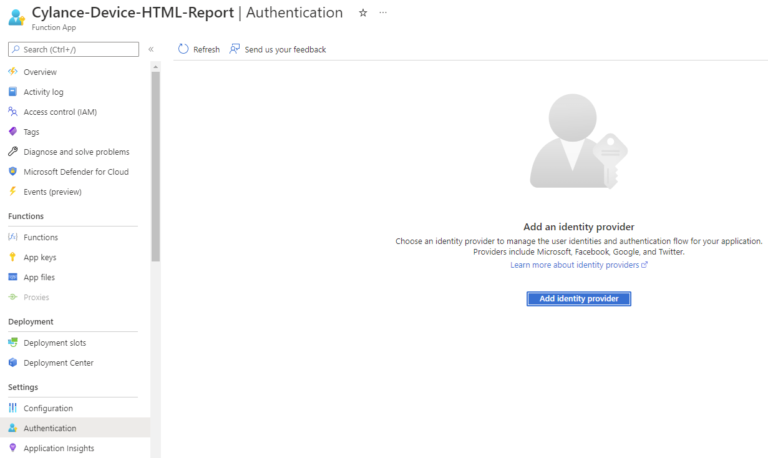Viewport: 768px width, 458px height.
Task: Click the Configuration sliders icon
Action: tap(13, 408)
